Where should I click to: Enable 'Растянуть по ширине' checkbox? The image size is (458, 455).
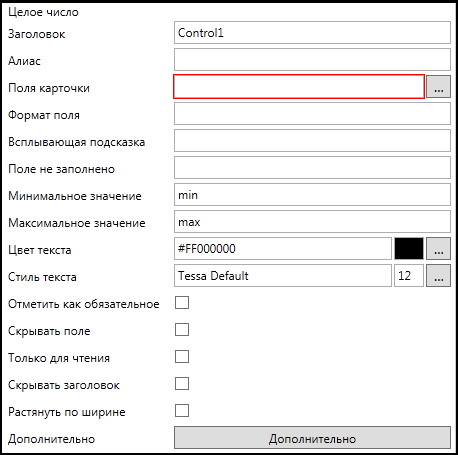pyautogui.click(x=182, y=411)
